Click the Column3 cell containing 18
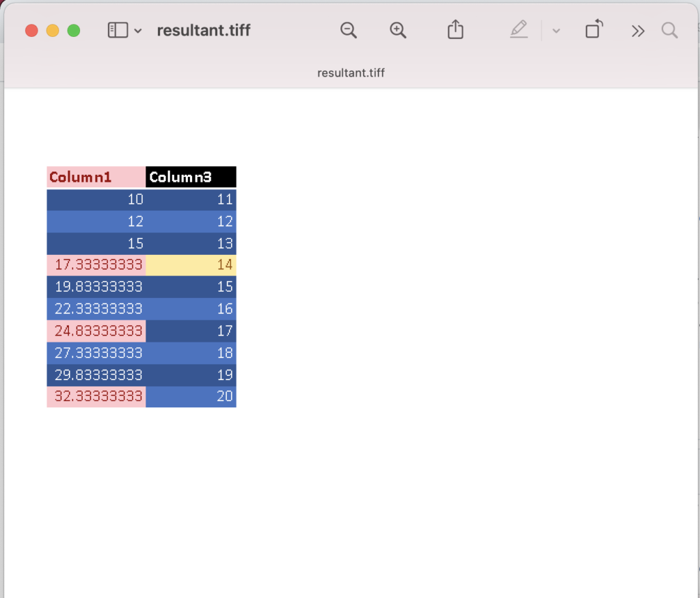 tap(191, 353)
